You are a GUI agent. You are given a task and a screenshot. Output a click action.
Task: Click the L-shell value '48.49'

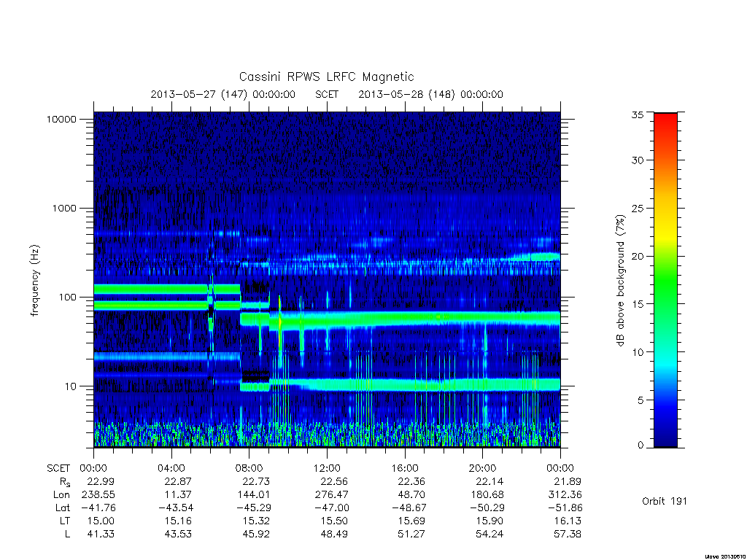pyautogui.click(x=334, y=534)
